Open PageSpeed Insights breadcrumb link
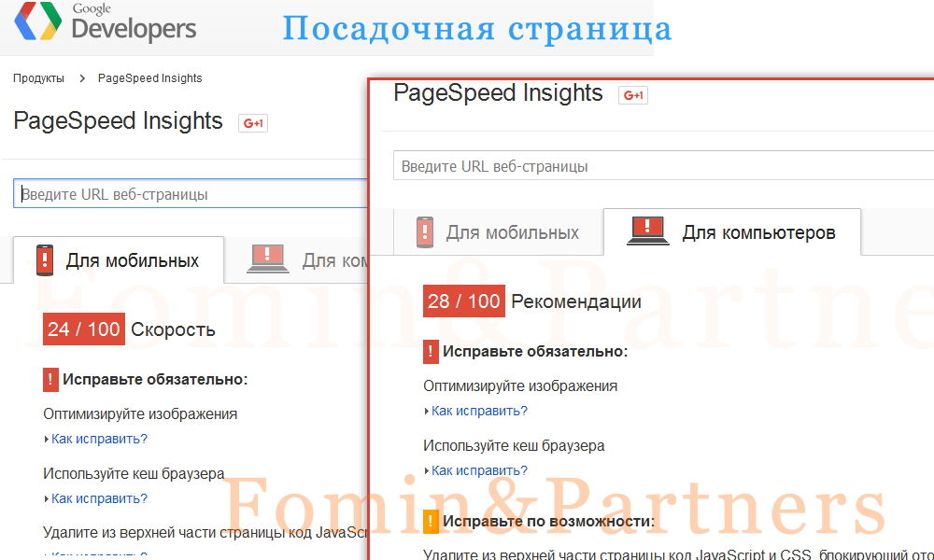 click(150, 78)
